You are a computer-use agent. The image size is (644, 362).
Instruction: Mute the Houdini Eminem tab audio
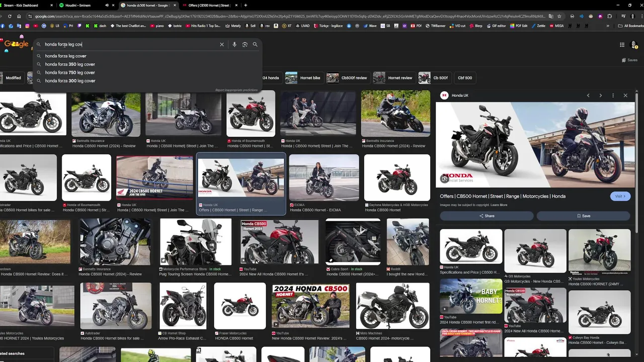click(x=107, y=5)
